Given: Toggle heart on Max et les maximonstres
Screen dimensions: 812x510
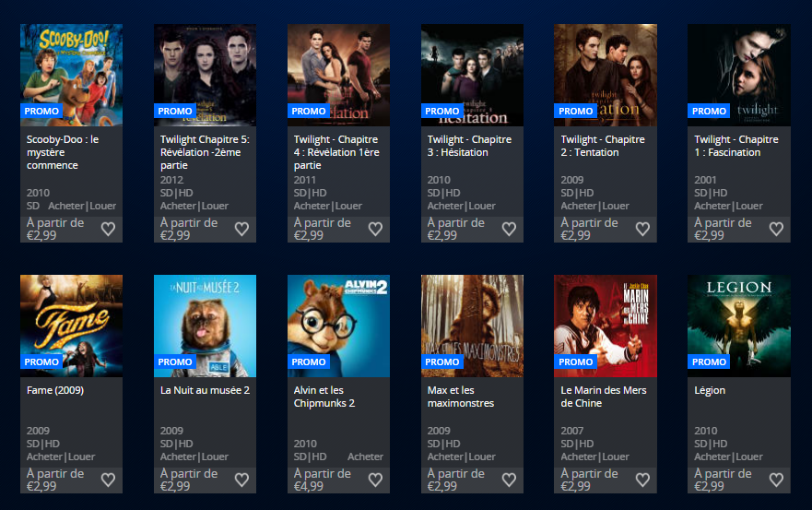Looking at the screenshot, I should point(509,480).
